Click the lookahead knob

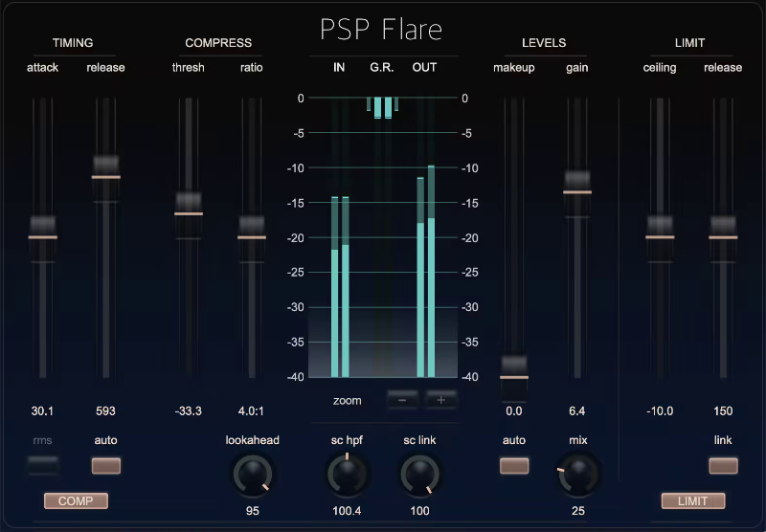click(253, 474)
